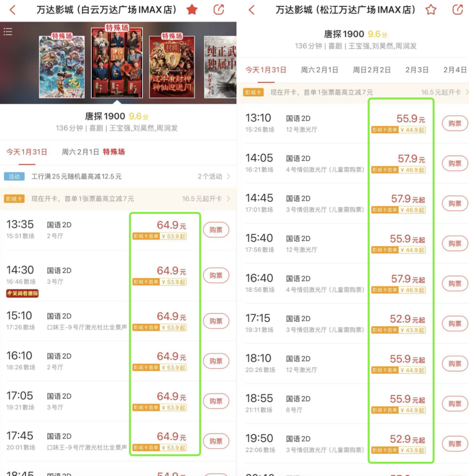Select the 2月3日 date tab
The width and height of the screenshot is (469, 476).
417,70
